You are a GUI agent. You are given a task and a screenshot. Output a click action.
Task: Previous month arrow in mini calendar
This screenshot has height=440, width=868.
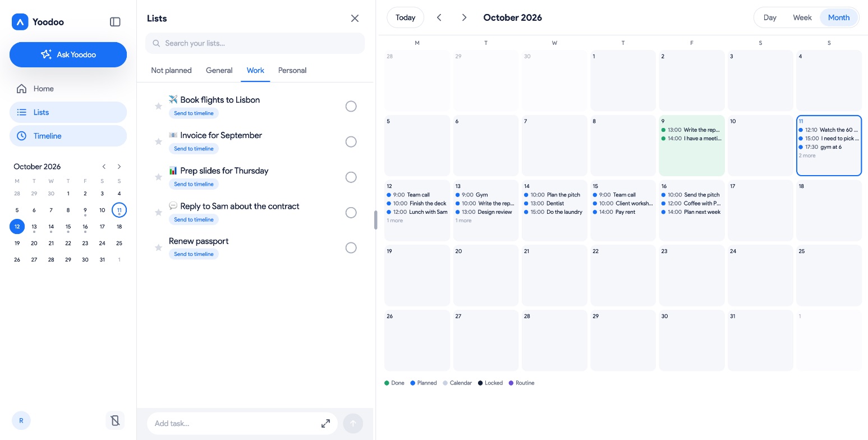[104, 167]
